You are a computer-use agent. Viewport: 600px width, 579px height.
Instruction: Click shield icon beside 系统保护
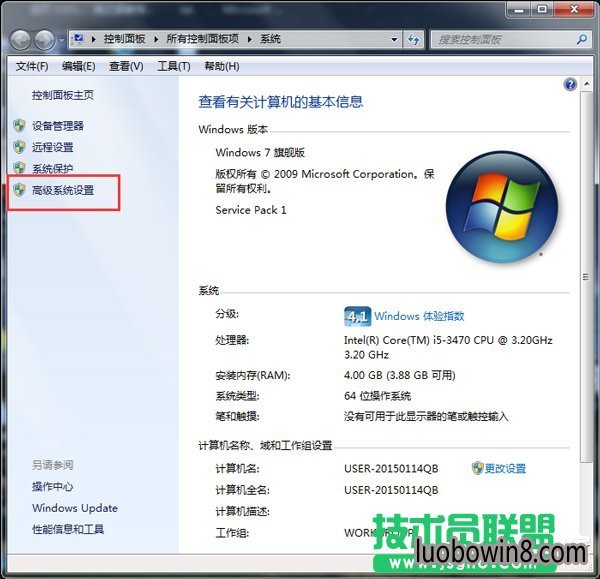pos(19,168)
